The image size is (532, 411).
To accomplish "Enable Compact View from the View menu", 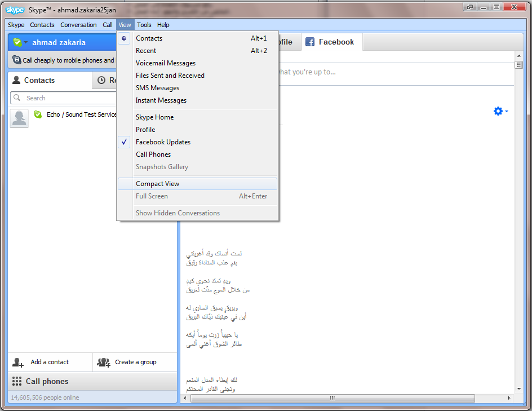I will [157, 184].
